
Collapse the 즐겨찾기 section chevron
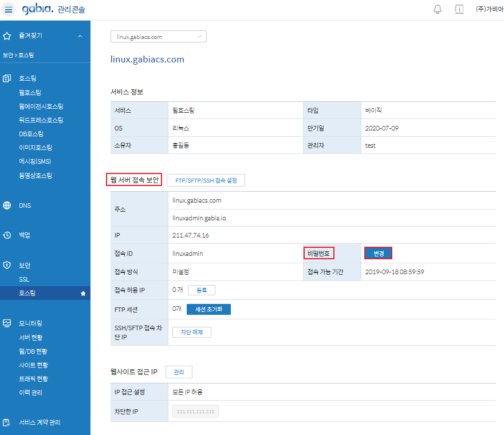click(80, 36)
